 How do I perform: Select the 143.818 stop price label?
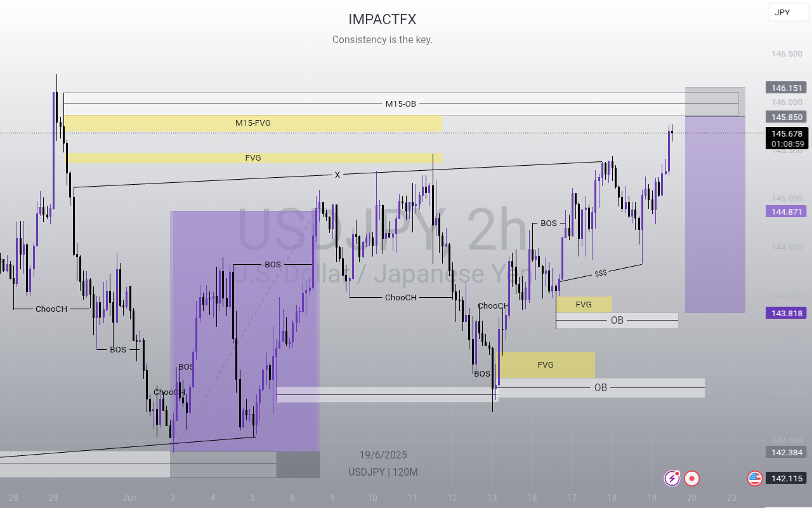coord(786,313)
